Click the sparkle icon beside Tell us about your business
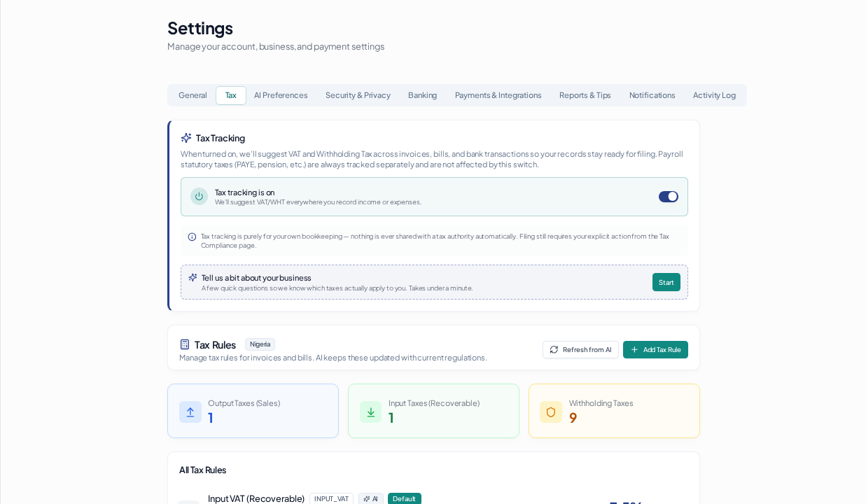This screenshot has width=866, height=504. (x=193, y=278)
